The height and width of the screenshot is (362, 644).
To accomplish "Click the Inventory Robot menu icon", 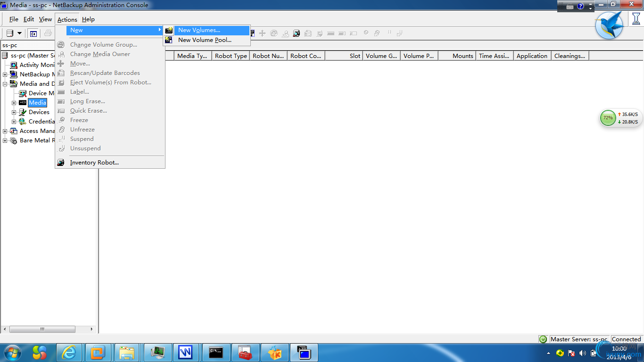I will click(61, 163).
